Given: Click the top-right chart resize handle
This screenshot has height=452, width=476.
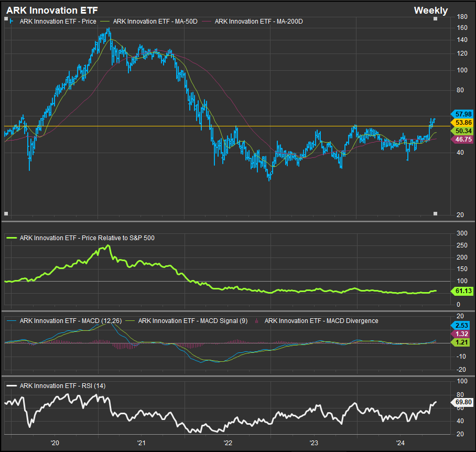Looking at the screenshot, I should [435, 18].
